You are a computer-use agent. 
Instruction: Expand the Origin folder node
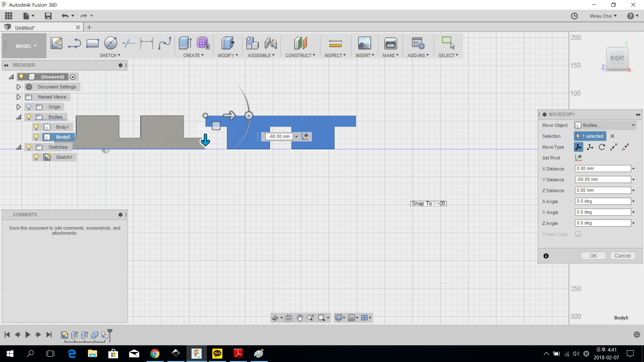pyautogui.click(x=18, y=107)
